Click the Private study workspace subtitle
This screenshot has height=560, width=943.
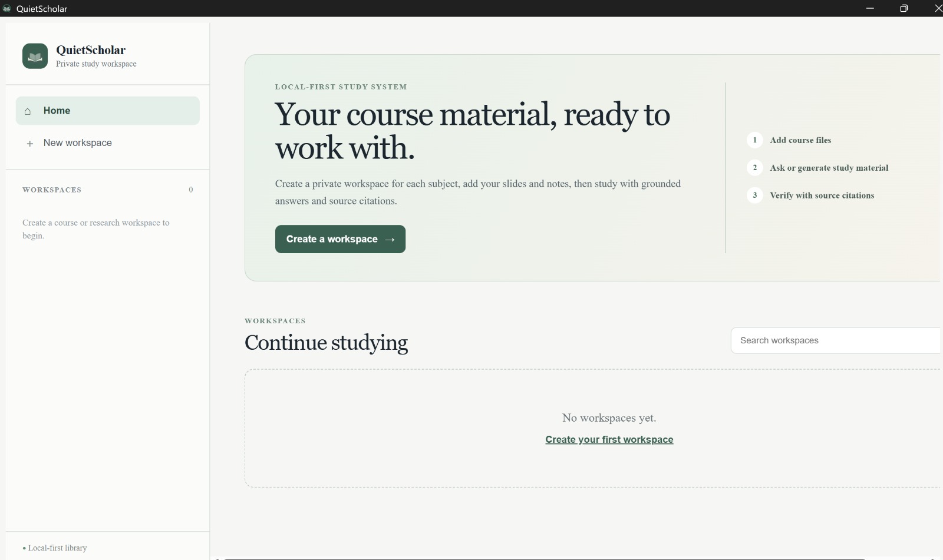coord(96,64)
